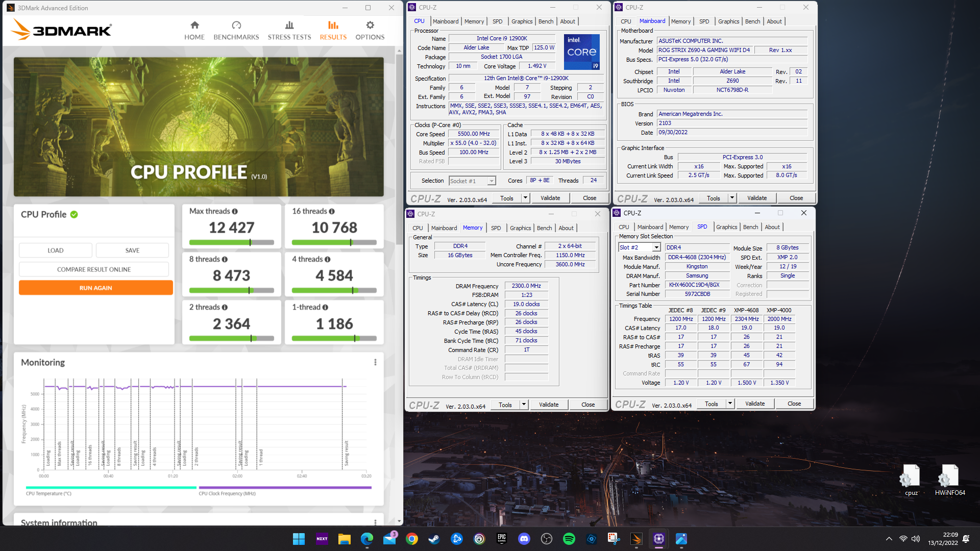
Task: Open OPTIONS gear icon in 3DMark
Action: [370, 25]
